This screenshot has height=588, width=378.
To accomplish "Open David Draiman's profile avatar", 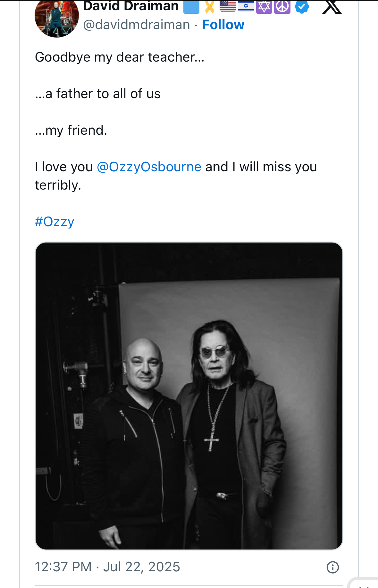I will pos(57,18).
